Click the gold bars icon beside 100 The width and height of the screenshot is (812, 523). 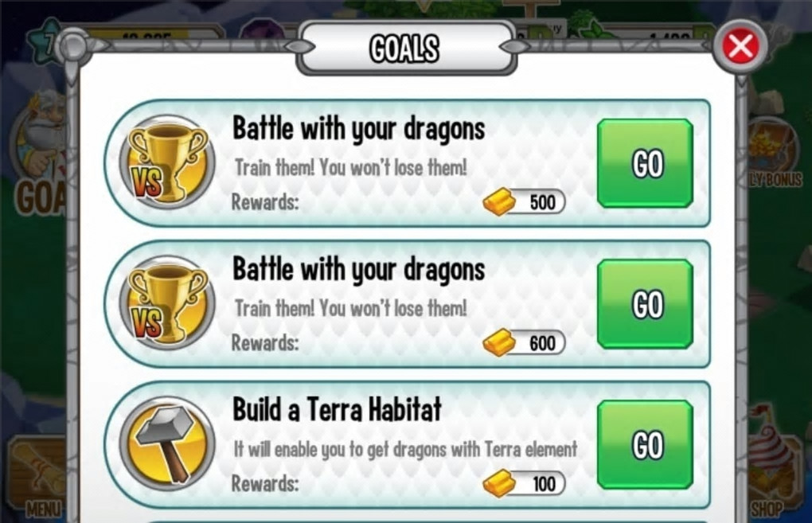[498, 484]
